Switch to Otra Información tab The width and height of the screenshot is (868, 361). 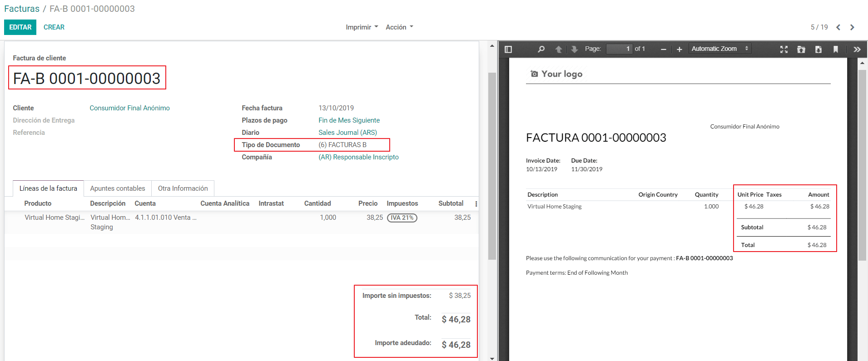tap(183, 188)
